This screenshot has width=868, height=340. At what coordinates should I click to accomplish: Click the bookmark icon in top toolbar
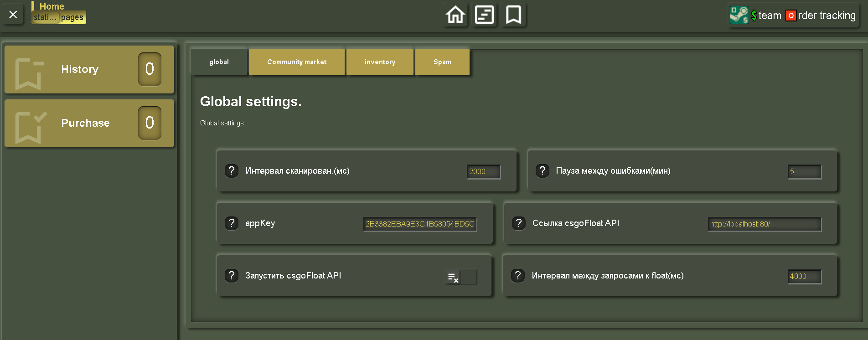pyautogui.click(x=513, y=15)
